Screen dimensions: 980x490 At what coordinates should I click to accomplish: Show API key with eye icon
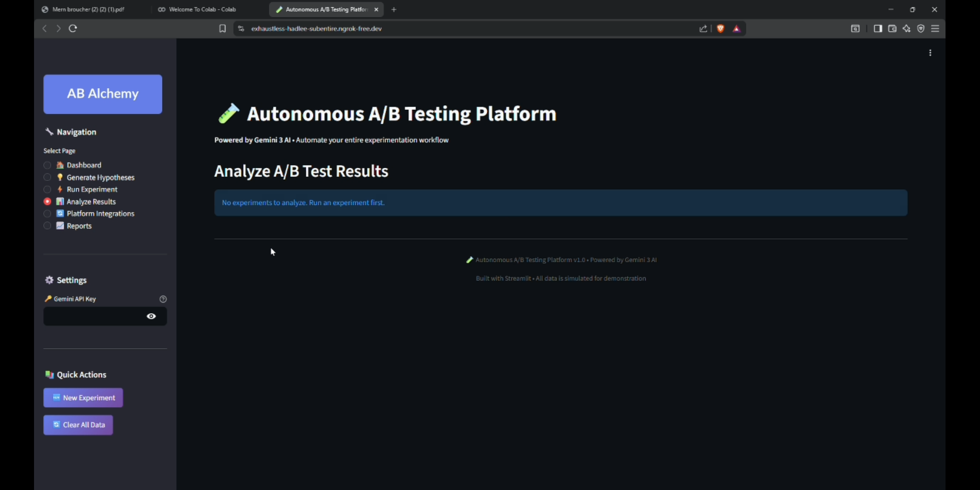151,316
